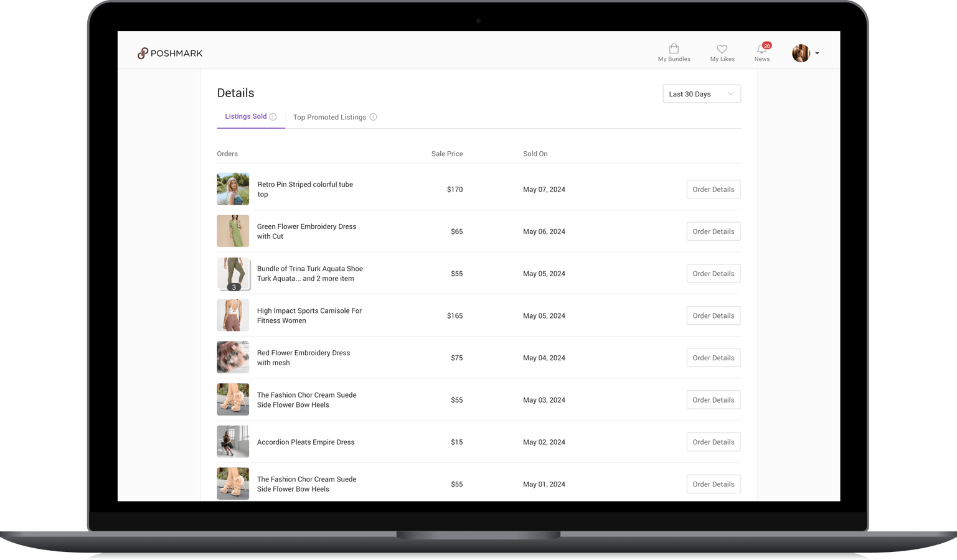The width and height of the screenshot is (957, 560).
Task: View Order Details for Green Flower Embroidery Dress
Action: tap(713, 231)
